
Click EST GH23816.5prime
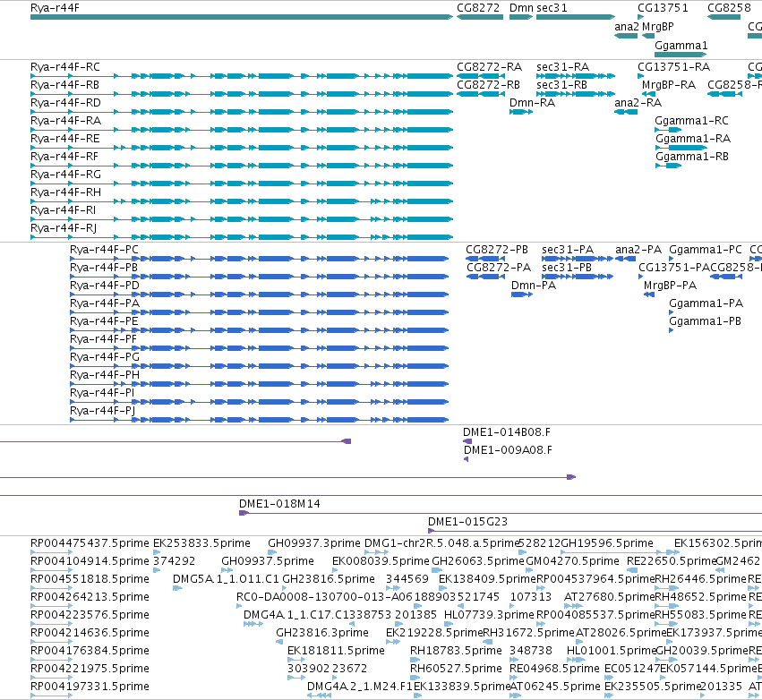(284, 588)
